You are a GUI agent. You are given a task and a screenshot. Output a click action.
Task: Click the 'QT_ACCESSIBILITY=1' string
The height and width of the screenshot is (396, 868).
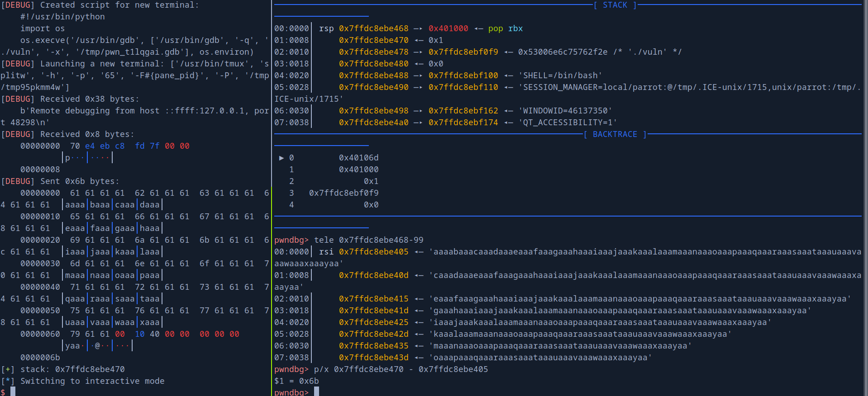coord(568,123)
